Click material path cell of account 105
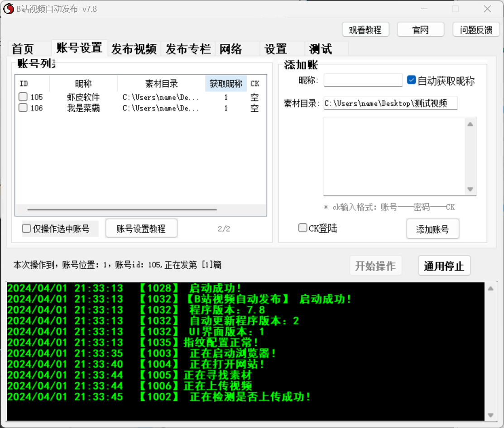The image size is (504, 428). pyautogui.click(x=161, y=97)
